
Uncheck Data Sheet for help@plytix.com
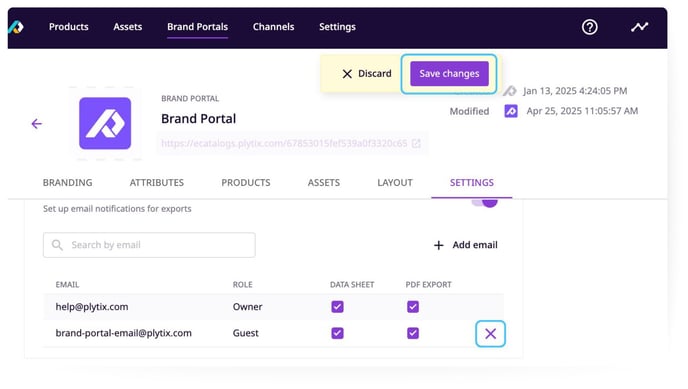[337, 307]
